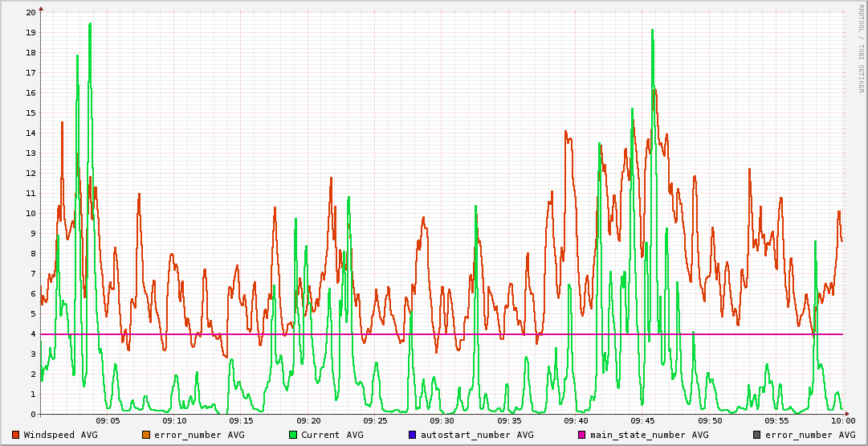
Task: Click the 12 value on vertical axis
Action: click(x=31, y=173)
